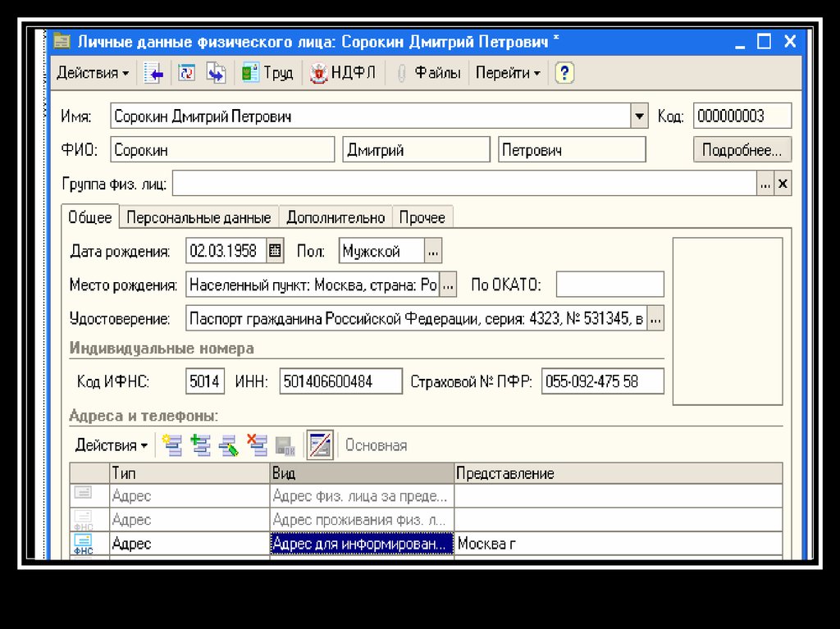Click the Труд toolbar button
Screen dimensions: 840x629
click(x=267, y=73)
